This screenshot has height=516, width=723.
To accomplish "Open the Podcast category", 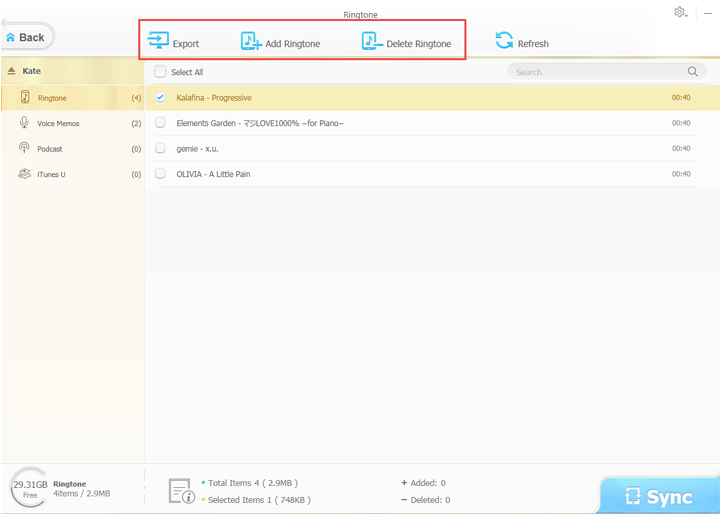I will [x=73, y=148].
